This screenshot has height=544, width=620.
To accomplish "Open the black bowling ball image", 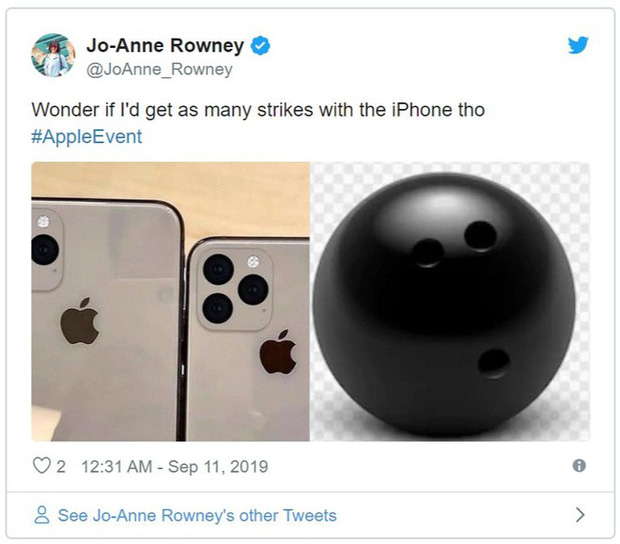I will 450,301.
